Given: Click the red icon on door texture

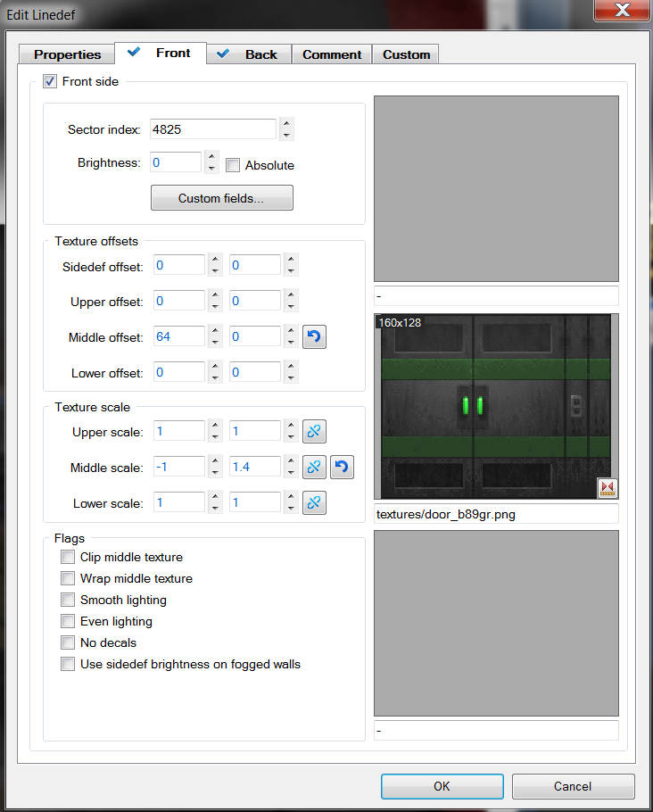Looking at the screenshot, I should pos(608,488).
